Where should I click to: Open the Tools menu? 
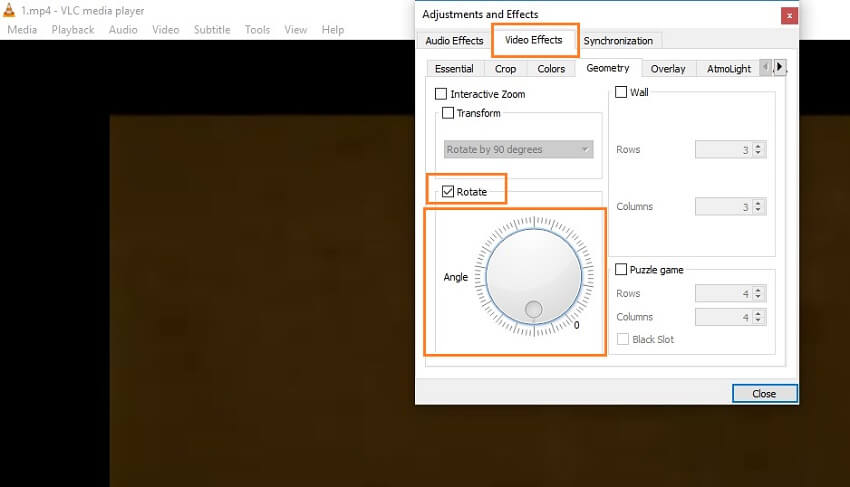[x=257, y=30]
